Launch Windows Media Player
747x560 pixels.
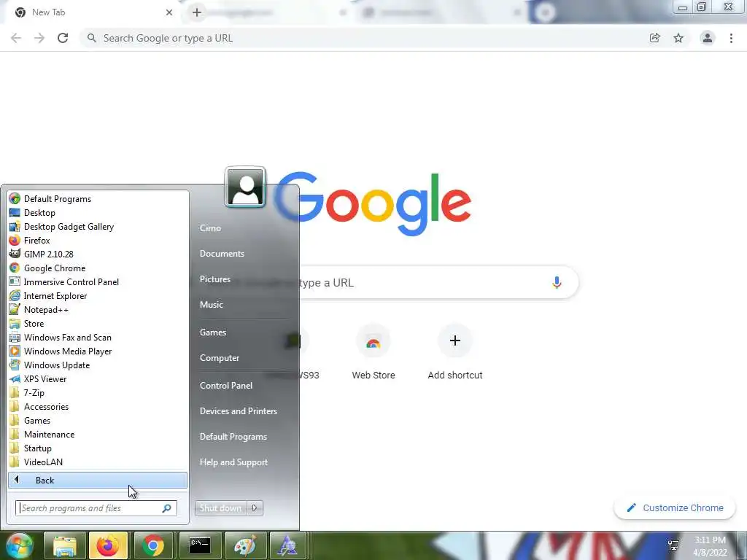(x=98, y=351)
